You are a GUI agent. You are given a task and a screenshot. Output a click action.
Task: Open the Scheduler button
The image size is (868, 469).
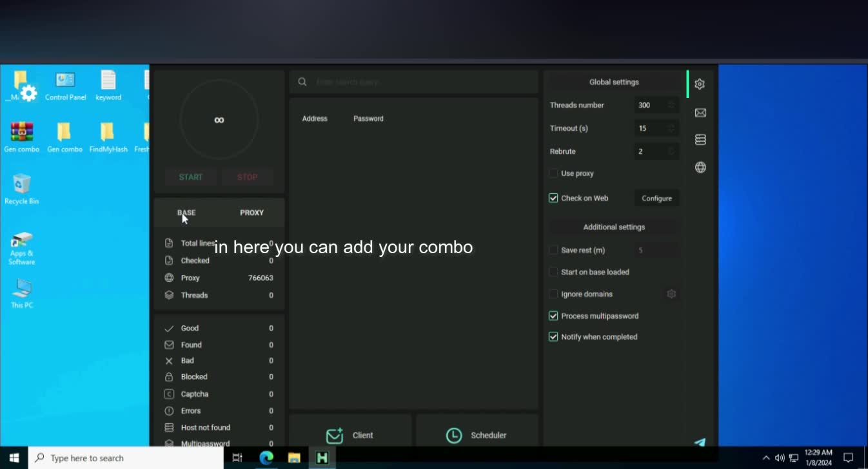click(x=477, y=436)
